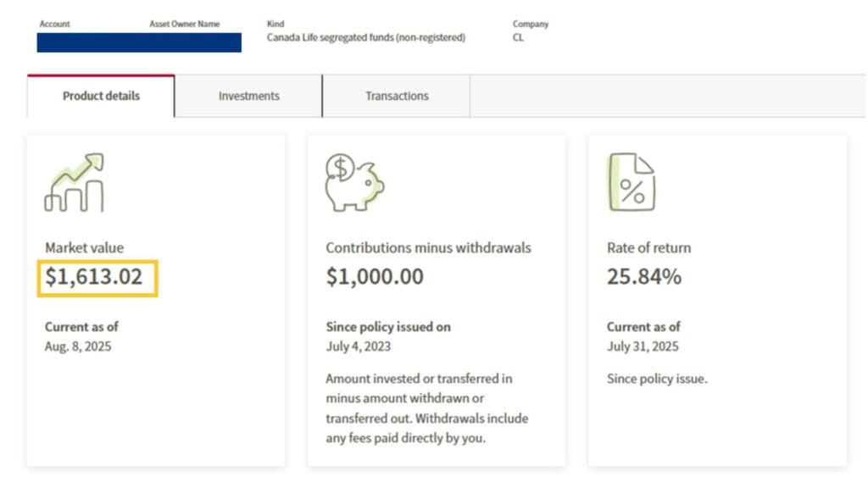Click the 25.84% rate of return figure
The image size is (868, 488).
coord(644,277)
